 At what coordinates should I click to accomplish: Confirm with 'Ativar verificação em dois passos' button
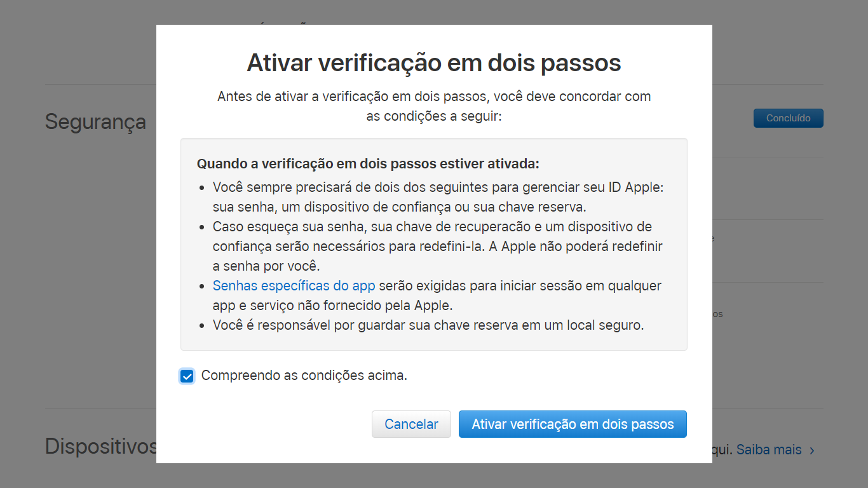click(573, 424)
